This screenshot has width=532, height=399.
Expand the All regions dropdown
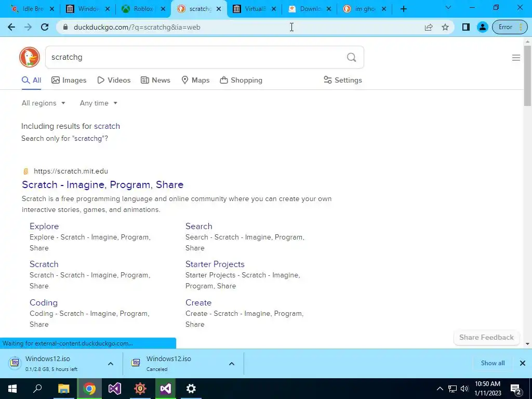point(43,103)
